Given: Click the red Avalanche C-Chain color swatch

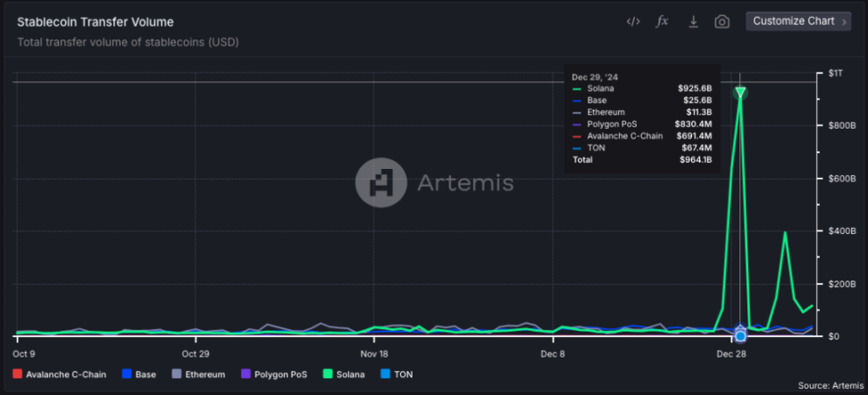Looking at the screenshot, I should (17, 374).
